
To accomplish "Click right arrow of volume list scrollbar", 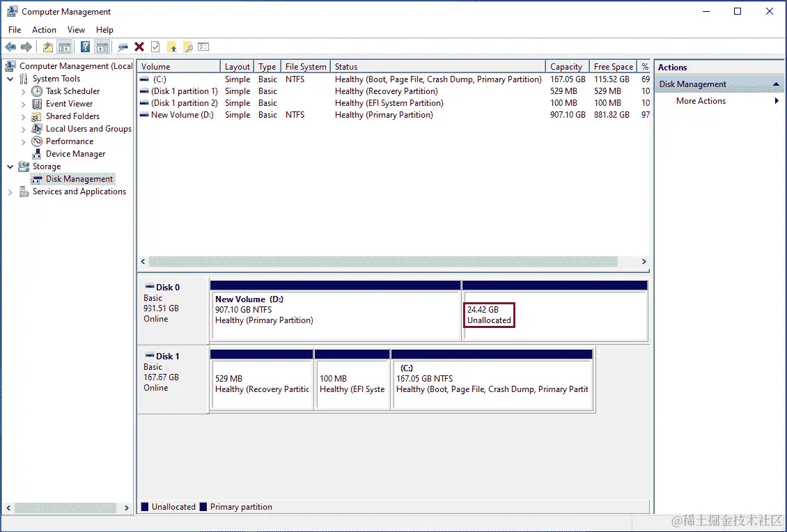I will pyautogui.click(x=644, y=262).
